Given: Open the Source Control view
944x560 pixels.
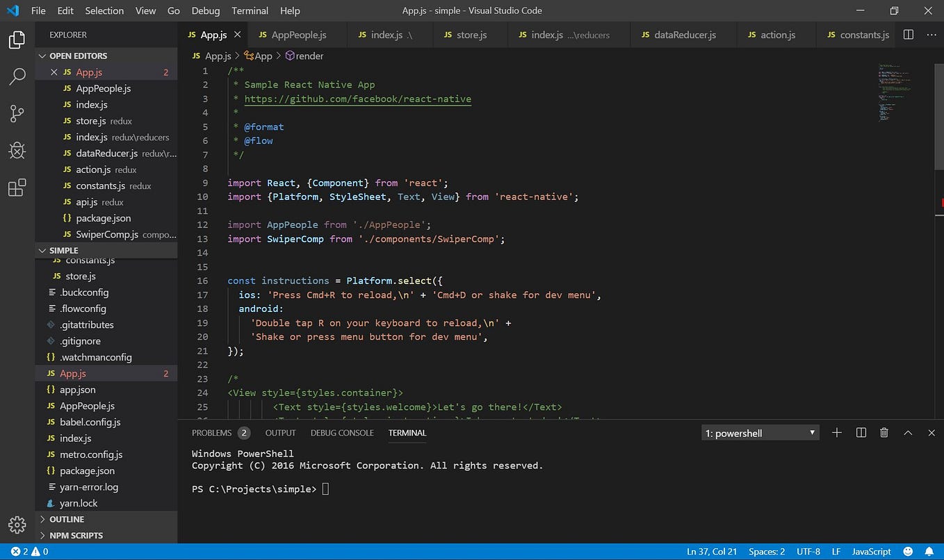Looking at the screenshot, I should coord(17,113).
